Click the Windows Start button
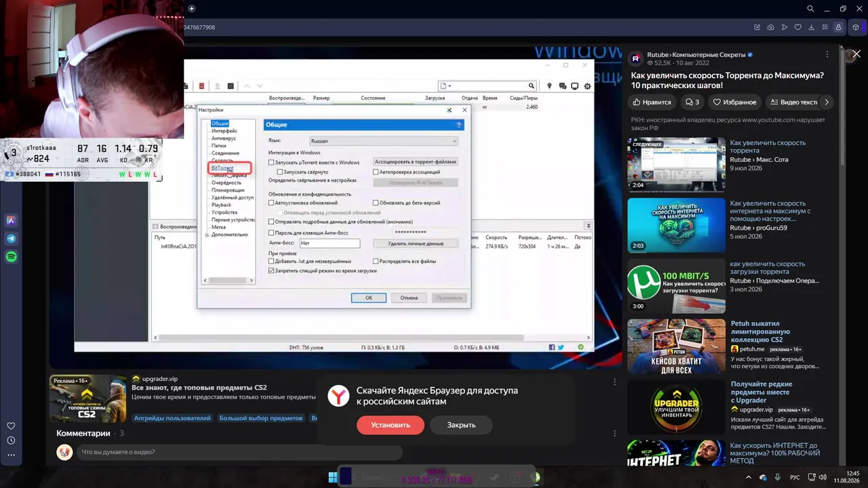Viewport: 868px width, 488px height. 333,477
